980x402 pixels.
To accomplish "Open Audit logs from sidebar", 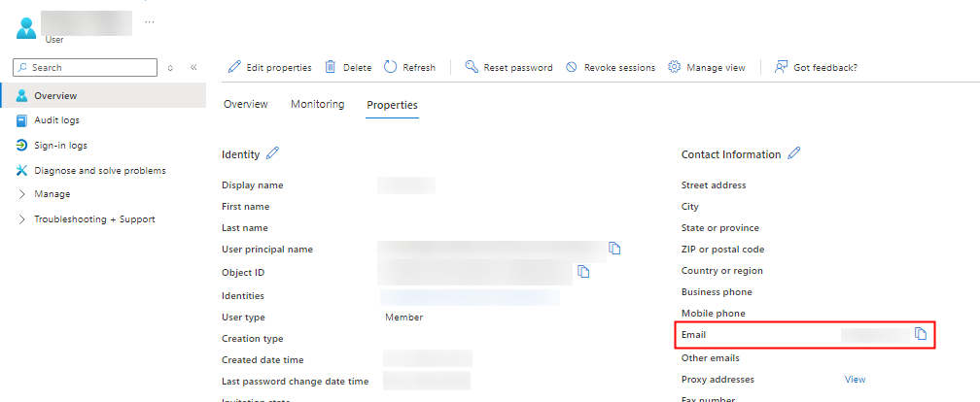I will 56,120.
